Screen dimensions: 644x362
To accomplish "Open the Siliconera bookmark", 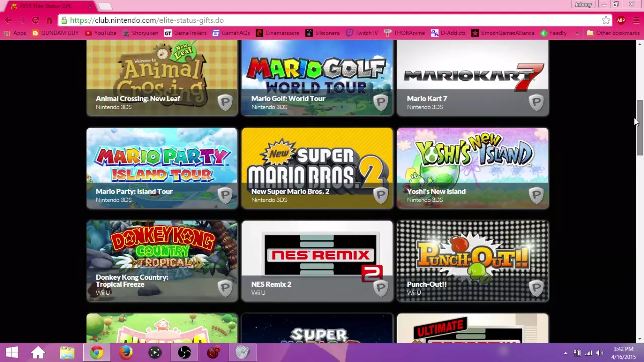I will tap(323, 33).
